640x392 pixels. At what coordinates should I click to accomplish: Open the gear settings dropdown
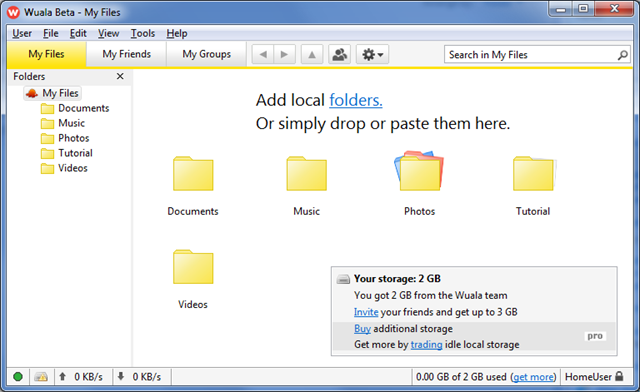click(x=372, y=54)
